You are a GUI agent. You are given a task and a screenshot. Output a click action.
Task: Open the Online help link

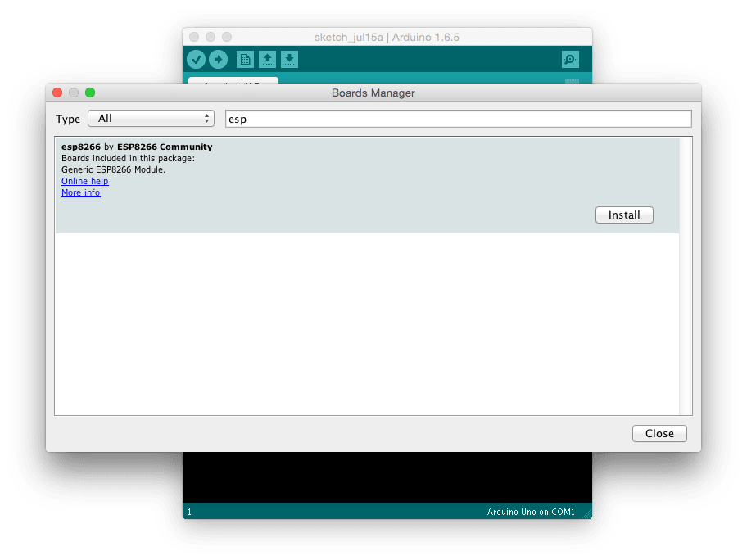coord(85,181)
